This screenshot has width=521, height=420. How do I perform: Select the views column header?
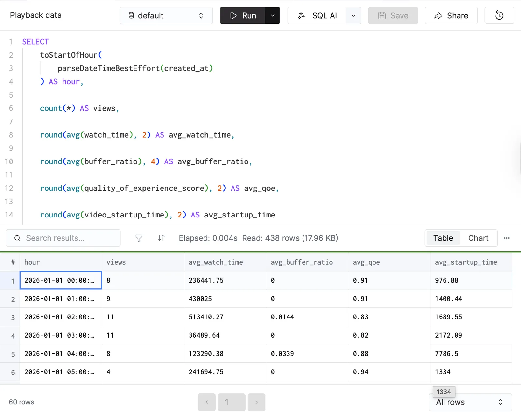pos(143,262)
